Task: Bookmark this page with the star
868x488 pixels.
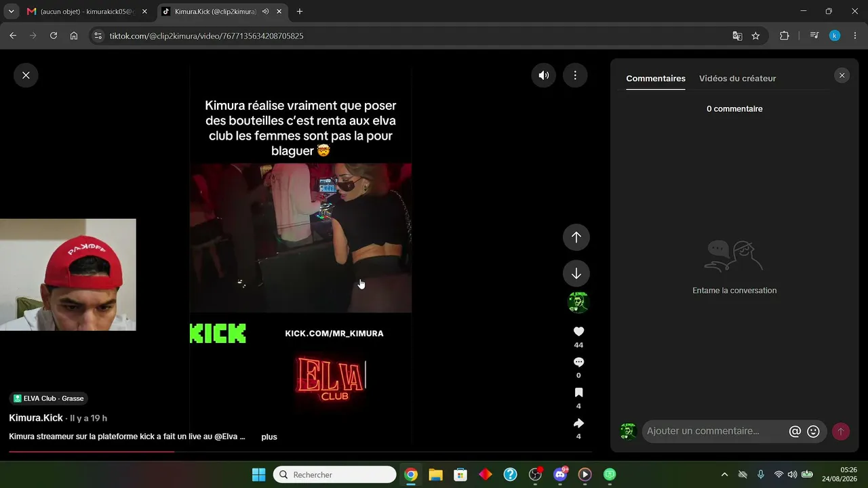Action: (755, 36)
